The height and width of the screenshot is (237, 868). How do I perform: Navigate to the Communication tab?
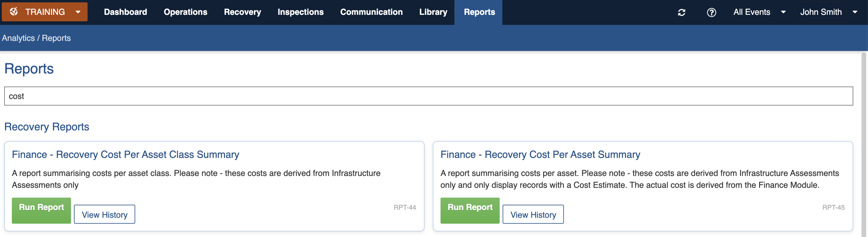[371, 12]
